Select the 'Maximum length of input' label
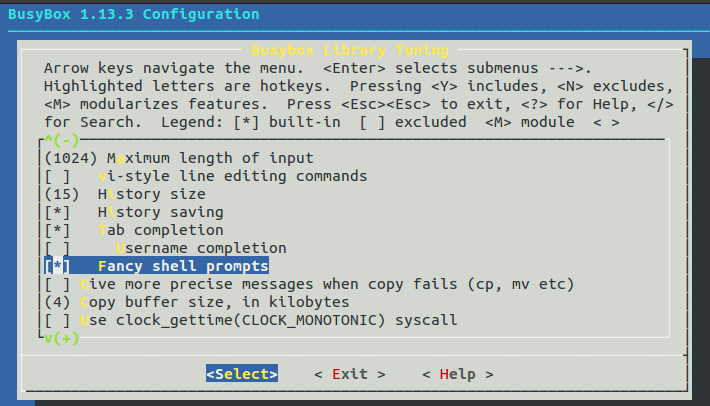The image size is (710, 406). coord(210,158)
